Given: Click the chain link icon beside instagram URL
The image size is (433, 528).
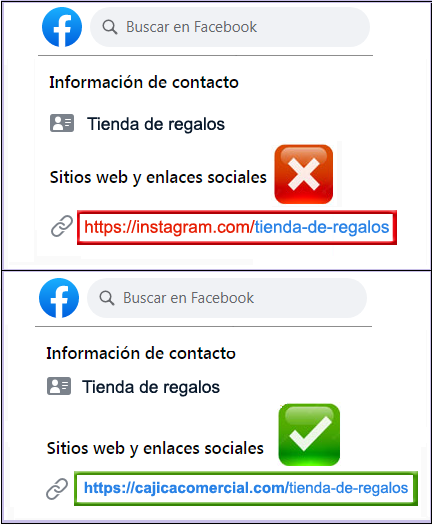Looking at the screenshot, I should click(x=62, y=226).
